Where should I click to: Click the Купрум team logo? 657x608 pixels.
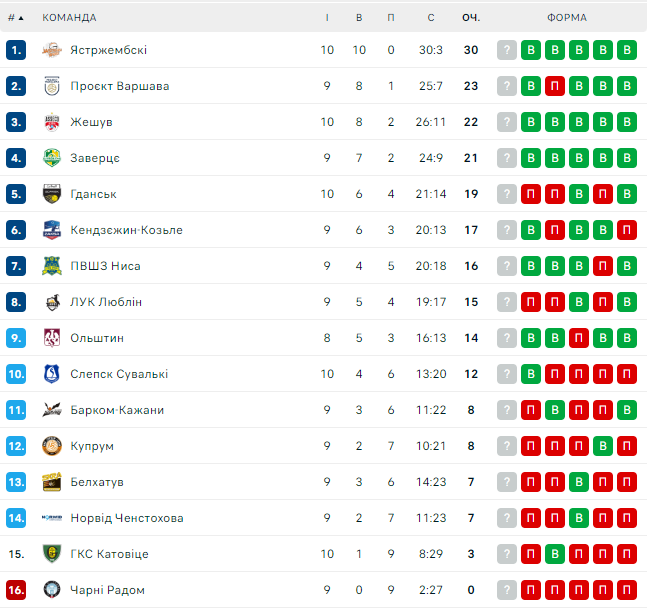[x=52, y=446]
